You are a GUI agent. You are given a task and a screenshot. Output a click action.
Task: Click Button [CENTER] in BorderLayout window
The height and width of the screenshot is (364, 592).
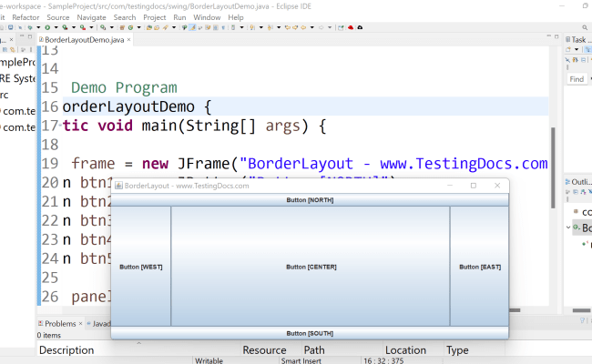311,267
